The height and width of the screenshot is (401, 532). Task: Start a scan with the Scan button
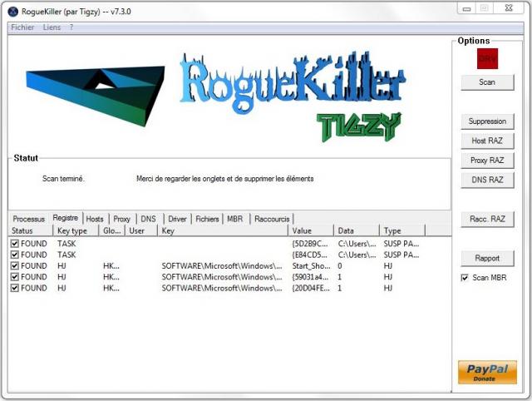click(x=487, y=82)
